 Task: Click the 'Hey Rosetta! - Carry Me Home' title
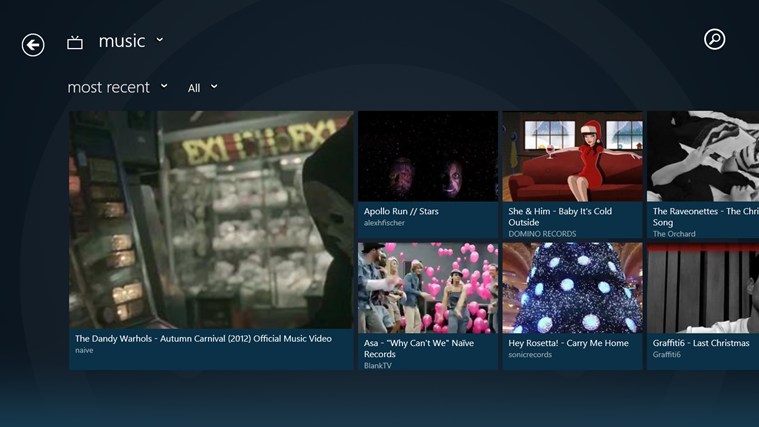tap(568, 343)
